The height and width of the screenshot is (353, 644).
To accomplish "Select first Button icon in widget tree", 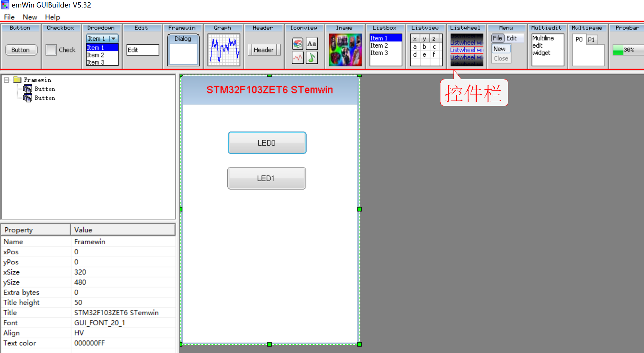I will 27,89.
